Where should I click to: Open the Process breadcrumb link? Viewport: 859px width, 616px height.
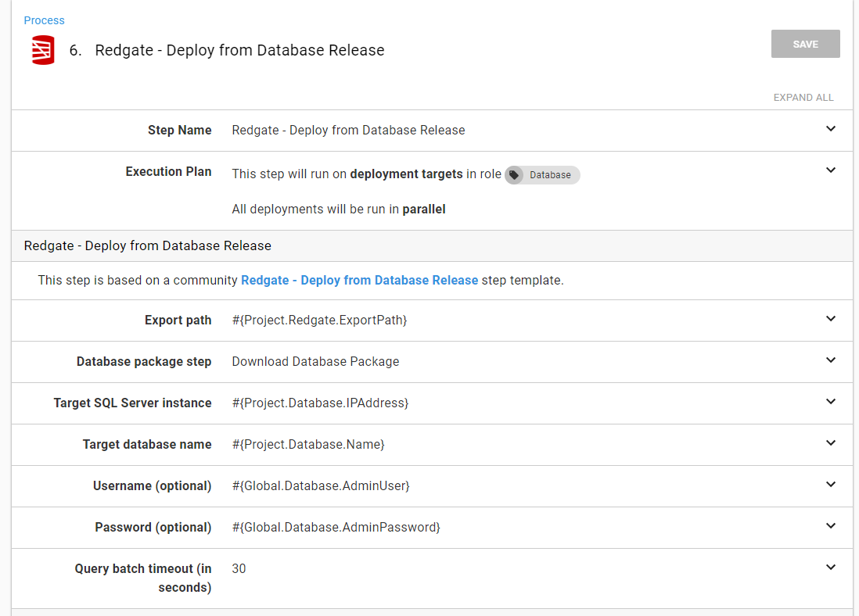pyautogui.click(x=44, y=20)
